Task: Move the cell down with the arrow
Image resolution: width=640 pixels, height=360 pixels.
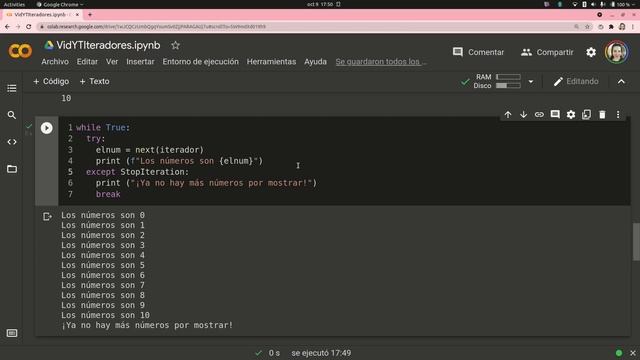Action: click(x=523, y=115)
